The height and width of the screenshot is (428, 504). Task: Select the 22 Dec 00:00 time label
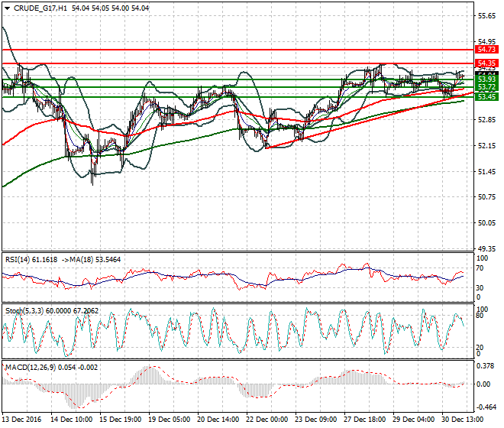click(x=267, y=420)
